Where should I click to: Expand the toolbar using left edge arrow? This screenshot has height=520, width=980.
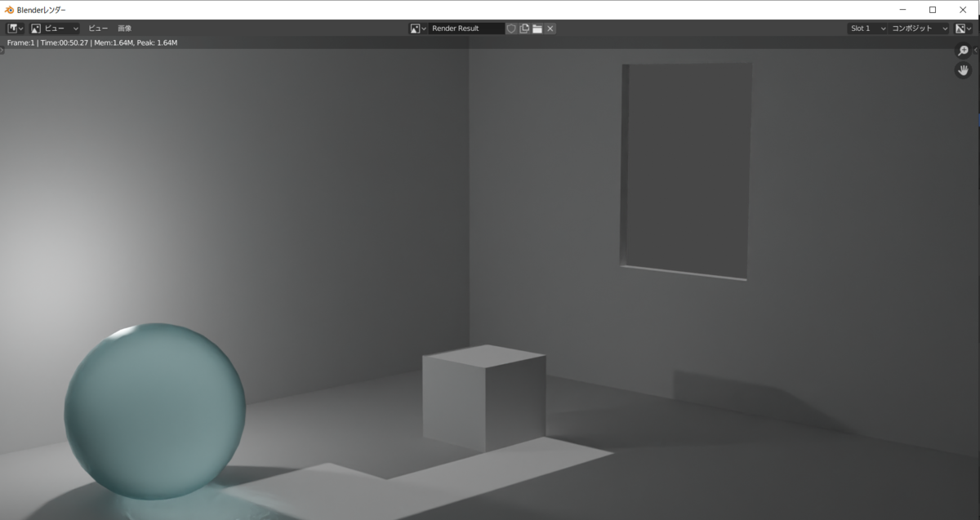click(x=2, y=51)
